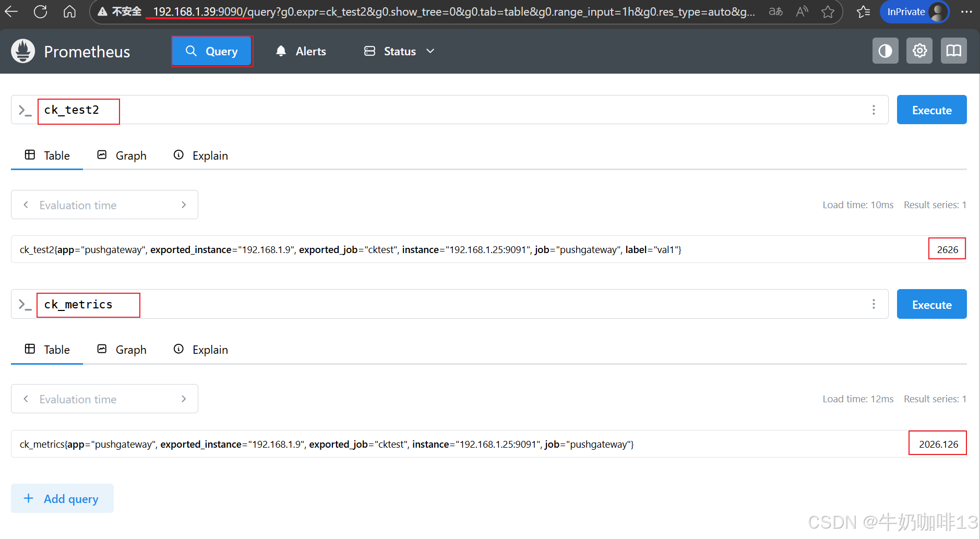Click Load time: 12ms text
This screenshot has width=980, height=539.
tap(858, 399)
